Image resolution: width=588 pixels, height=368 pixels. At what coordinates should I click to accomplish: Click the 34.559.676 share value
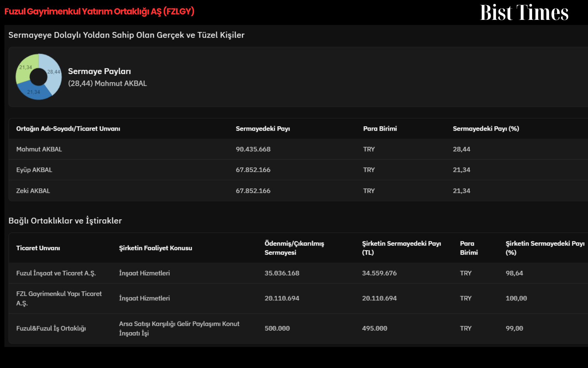pos(379,273)
